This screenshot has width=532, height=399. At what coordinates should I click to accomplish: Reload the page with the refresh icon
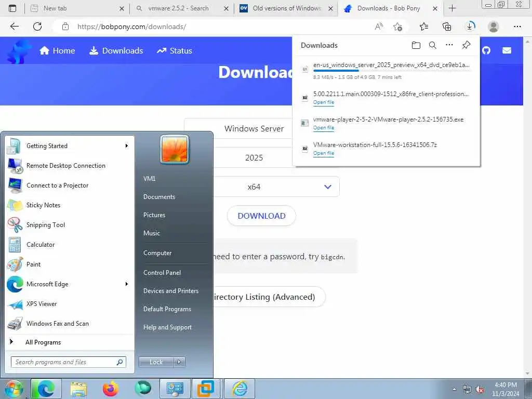[x=37, y=26]
